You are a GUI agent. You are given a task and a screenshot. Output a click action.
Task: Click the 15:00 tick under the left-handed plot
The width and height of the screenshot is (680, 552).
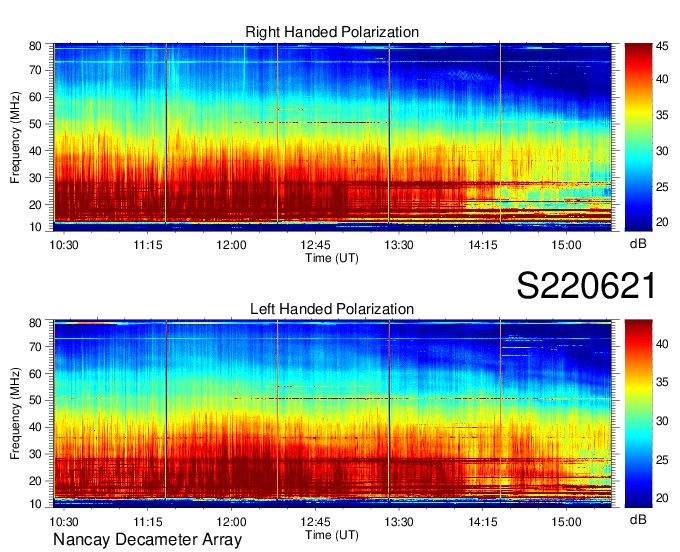[x=566, y=522]
